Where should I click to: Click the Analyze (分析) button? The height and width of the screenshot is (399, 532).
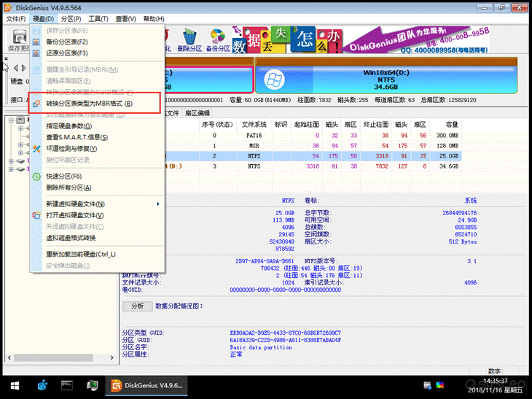(x=138, y=306)
